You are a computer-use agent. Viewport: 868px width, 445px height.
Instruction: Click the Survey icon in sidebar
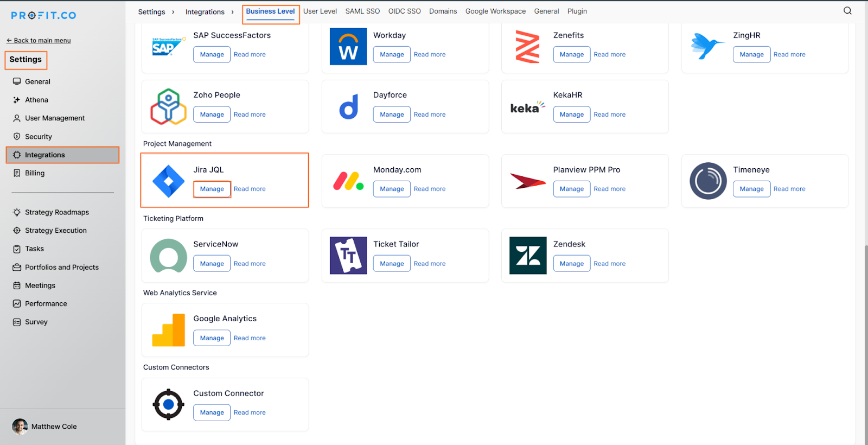[x=17, y=322]
